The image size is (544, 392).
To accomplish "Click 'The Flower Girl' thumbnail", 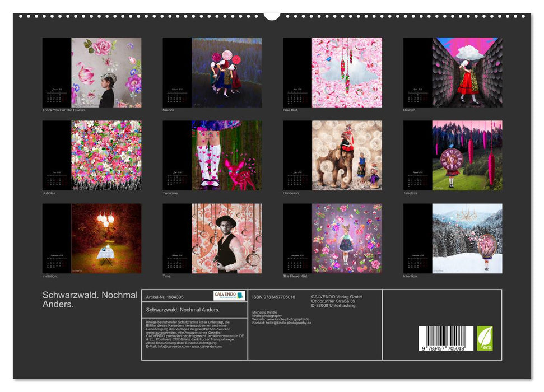I will [x=332, y=238].
